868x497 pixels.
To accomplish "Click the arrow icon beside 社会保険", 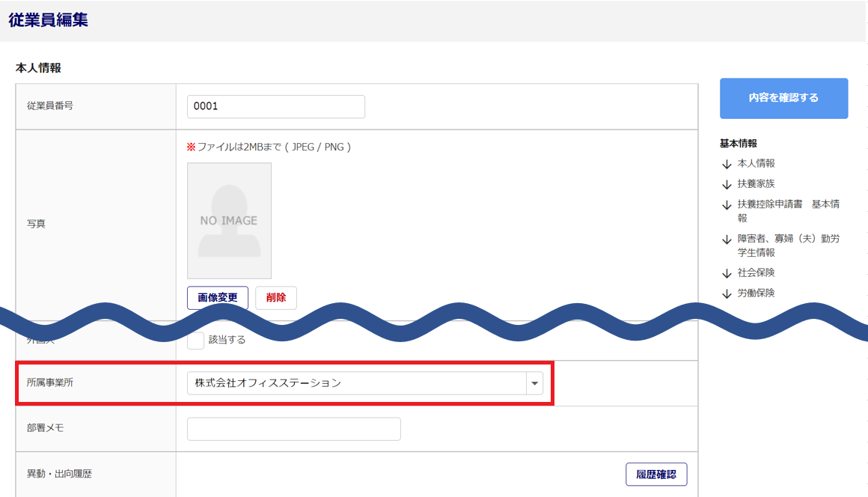I will 727,273.
